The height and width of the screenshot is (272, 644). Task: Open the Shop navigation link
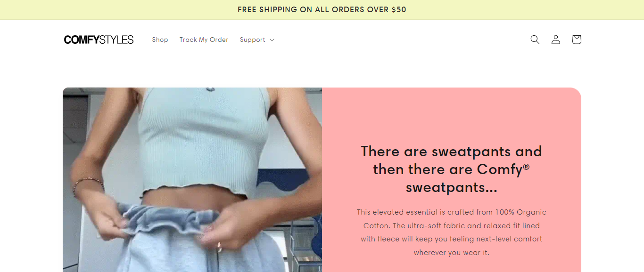tap(160, 40)
